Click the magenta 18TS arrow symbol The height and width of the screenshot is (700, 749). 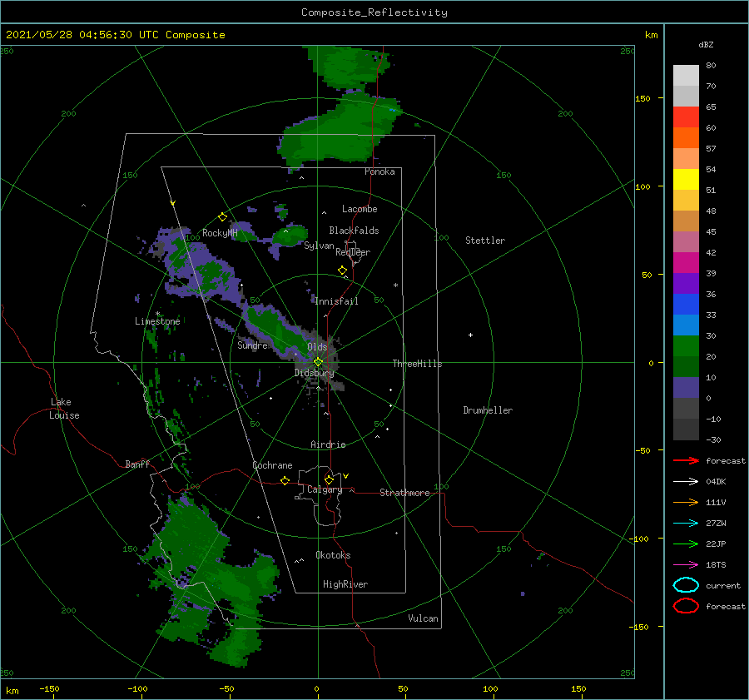[686, 565]
